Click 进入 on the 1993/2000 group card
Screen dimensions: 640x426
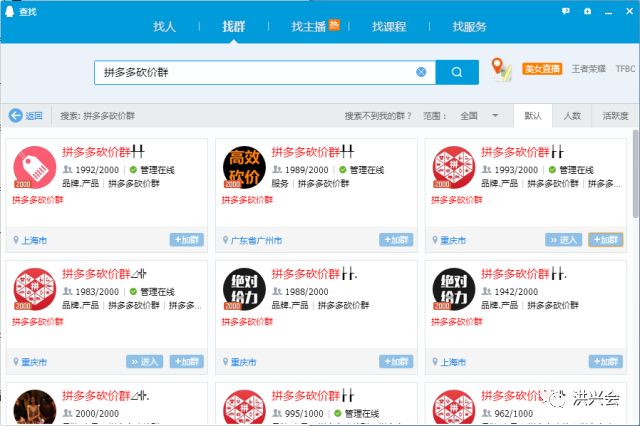click(x=564, y=240)
